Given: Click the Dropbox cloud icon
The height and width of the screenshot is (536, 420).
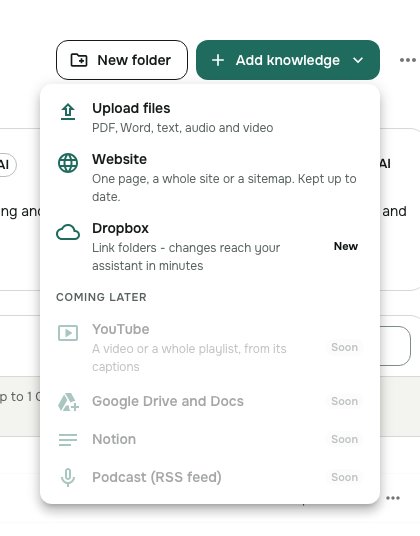Looking at the screenshot, I should coord(68,232).
